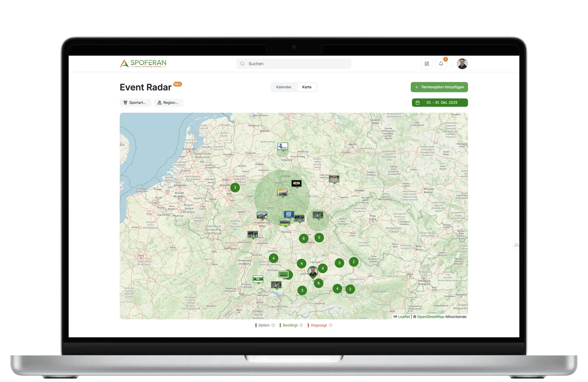
Task: Select the Karte view tab
Action: [x=307, y=87]
